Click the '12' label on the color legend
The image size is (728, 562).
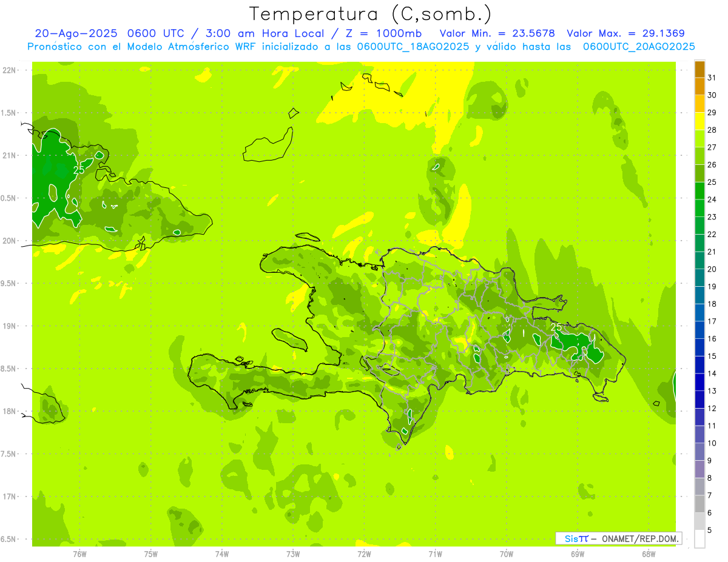[712, 409]
